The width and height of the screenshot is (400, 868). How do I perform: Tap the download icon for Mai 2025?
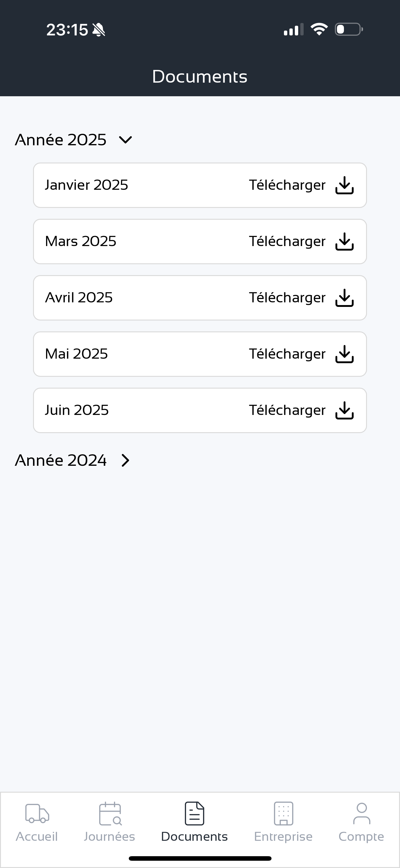coord(344,354)
